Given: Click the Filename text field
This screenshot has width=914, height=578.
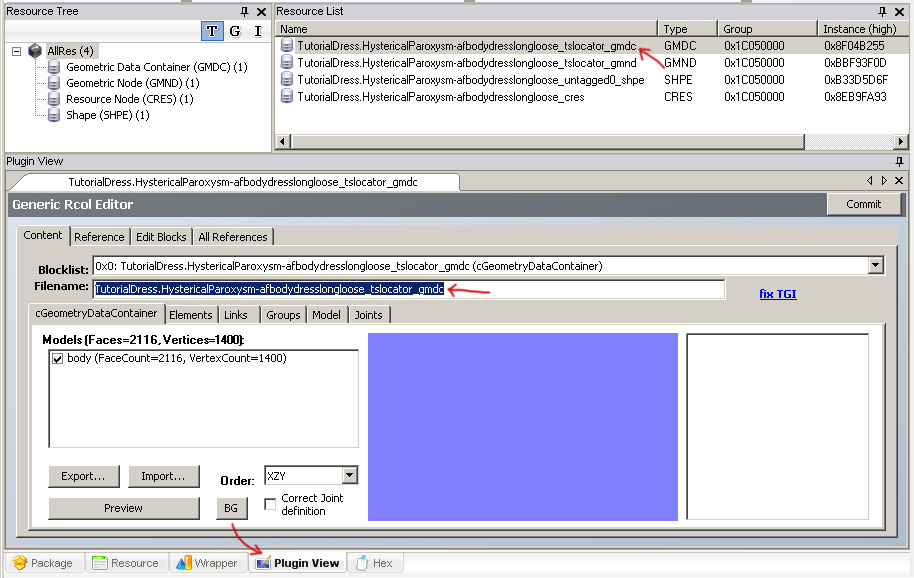Looking at the screenshot, I should coord(409,289).
